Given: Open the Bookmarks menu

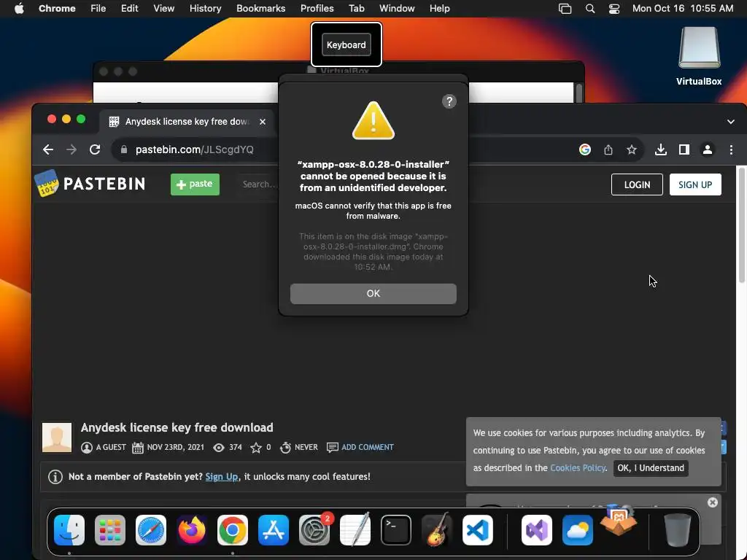Looking at the screenshot, I should [260, 9].
